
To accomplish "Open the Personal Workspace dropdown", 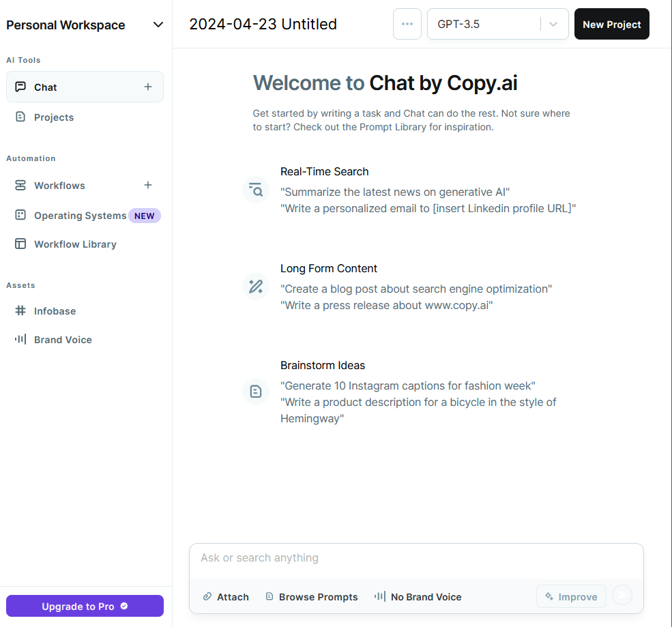I will click(157, 25).
